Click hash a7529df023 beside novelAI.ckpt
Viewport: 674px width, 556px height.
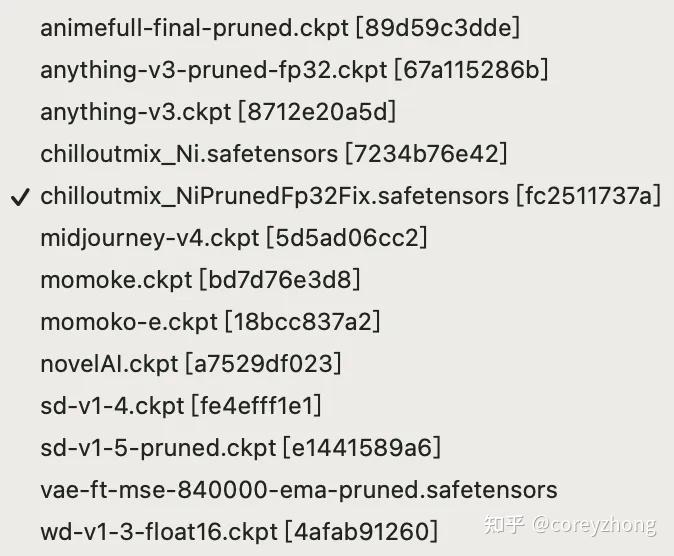[262, 364]
